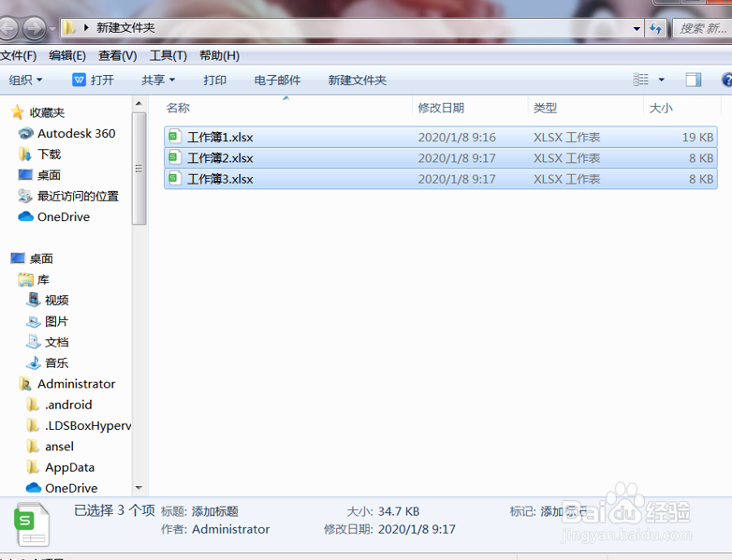This screenshot has width=732, height=560.
Task: Click the file icon for 工作簿3.xlsx
Action: [x=175, y=179]
